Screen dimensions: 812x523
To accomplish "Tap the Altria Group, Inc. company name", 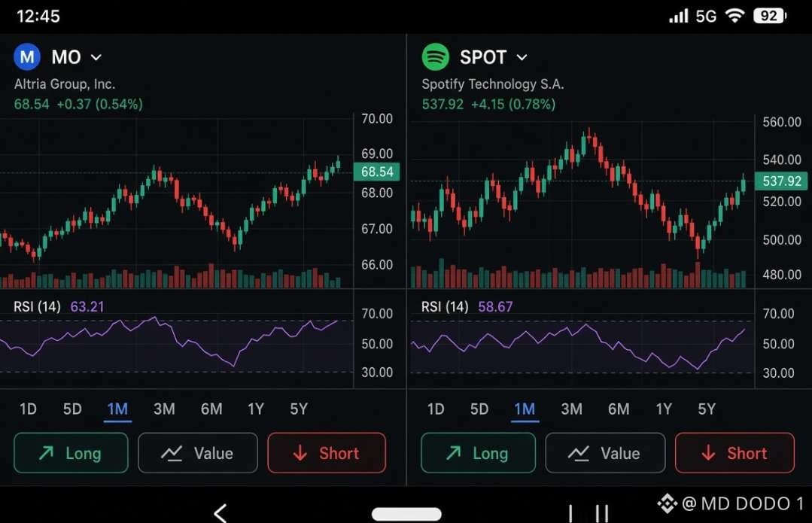I will [x=65, y=84].
